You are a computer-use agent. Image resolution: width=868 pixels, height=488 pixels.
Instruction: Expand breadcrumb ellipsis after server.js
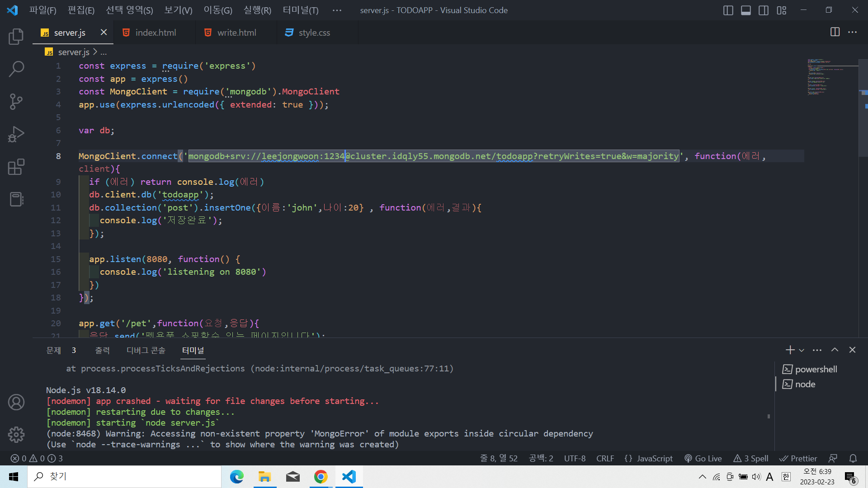pos(104,52)
